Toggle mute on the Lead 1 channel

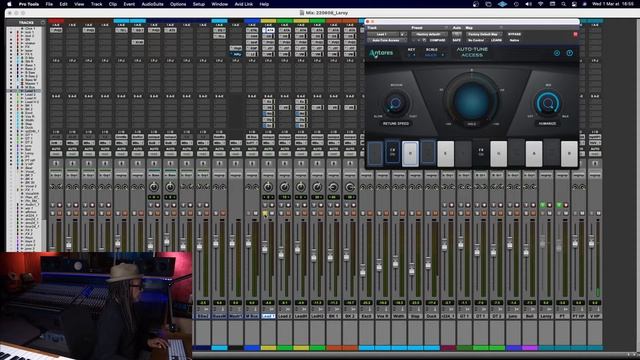click(x=272, y=213)
